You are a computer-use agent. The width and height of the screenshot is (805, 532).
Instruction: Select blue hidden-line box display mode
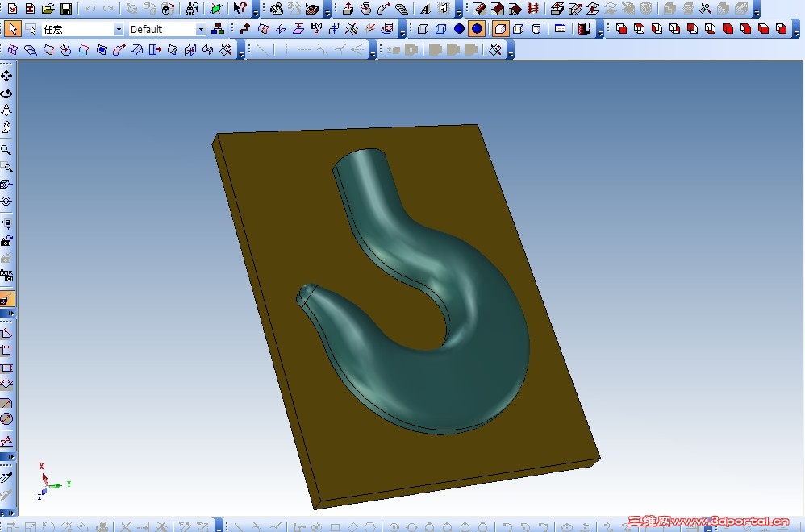[440, 29]
